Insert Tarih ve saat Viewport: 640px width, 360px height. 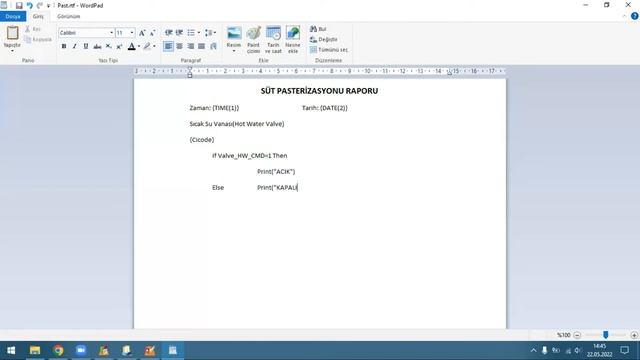coord(273,40)
